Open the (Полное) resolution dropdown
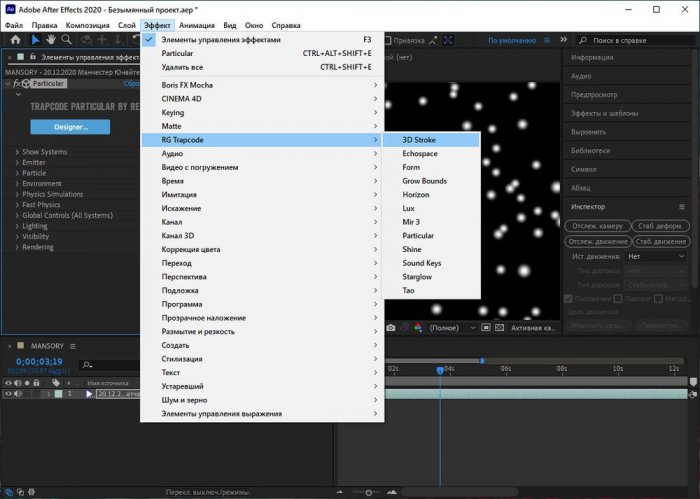 [x=452, y=328]
